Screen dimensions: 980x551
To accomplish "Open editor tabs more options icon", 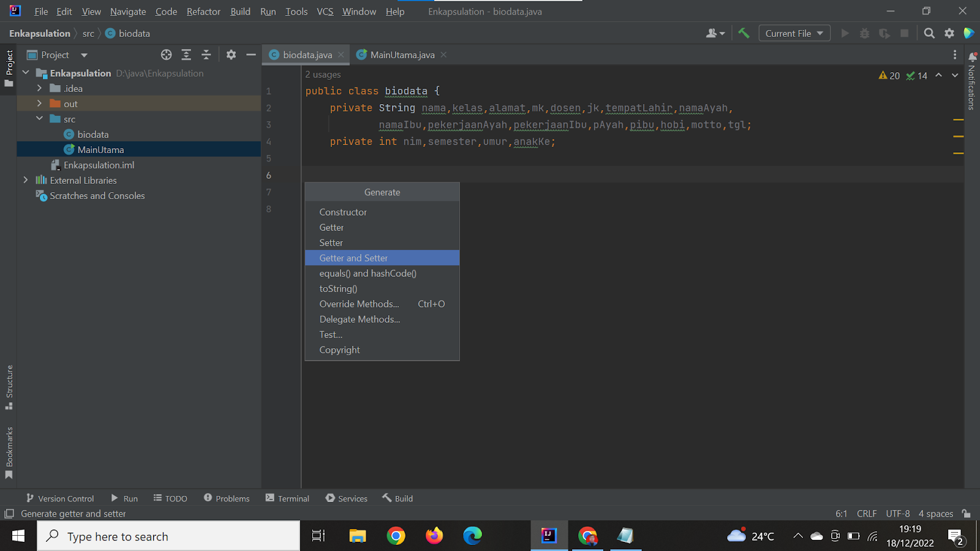I will pyautogui.click(x=954, y=55).
